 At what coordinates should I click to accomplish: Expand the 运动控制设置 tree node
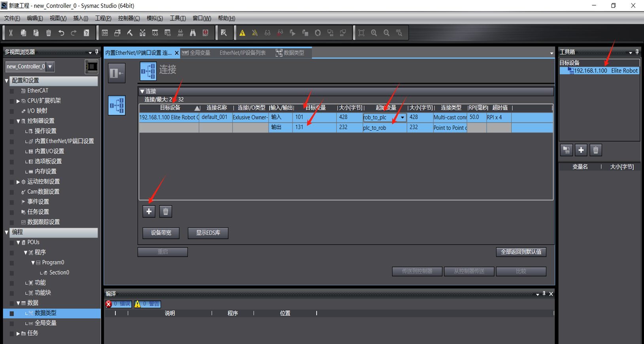(x=18, y=182)
